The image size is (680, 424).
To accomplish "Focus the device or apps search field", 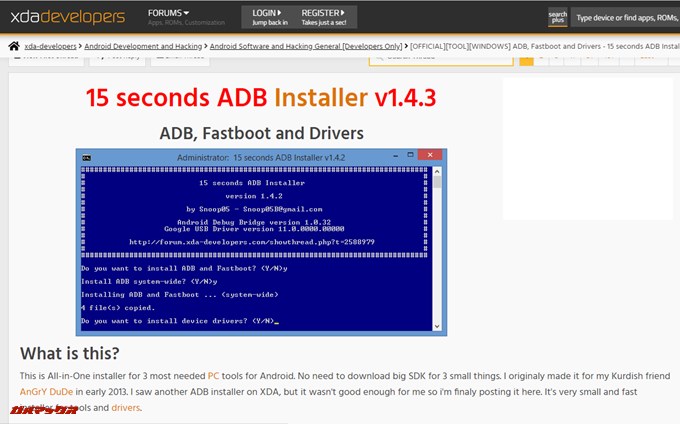I will pyautogui.click(x=625, y=18).
